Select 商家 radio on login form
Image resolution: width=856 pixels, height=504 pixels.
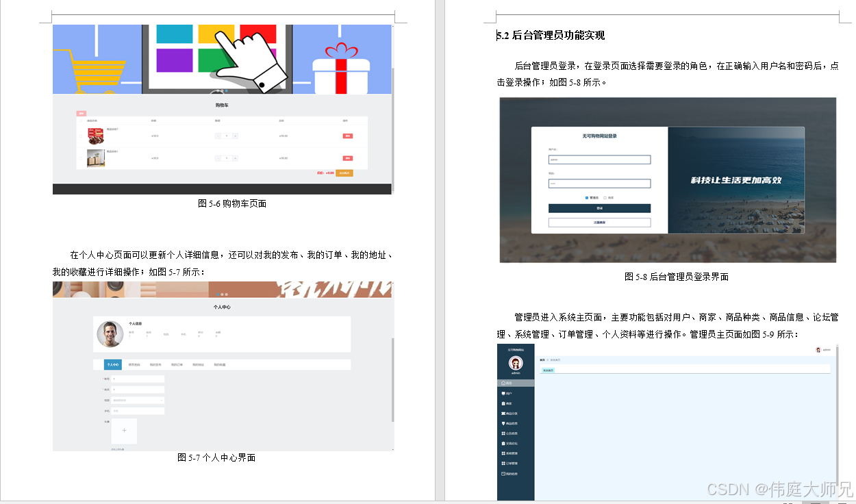(605, 198)
